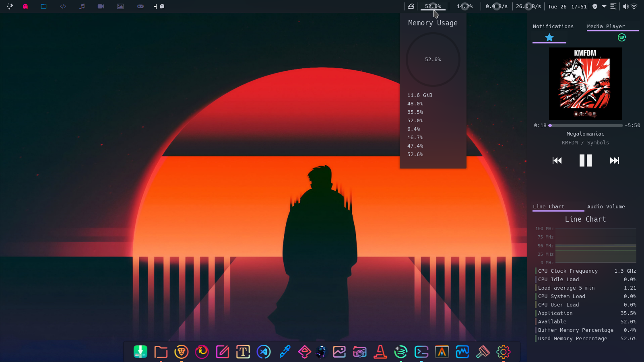Select the Buffer Memory Percentage row
644x362 pixels.
click(x=586, y=330)
